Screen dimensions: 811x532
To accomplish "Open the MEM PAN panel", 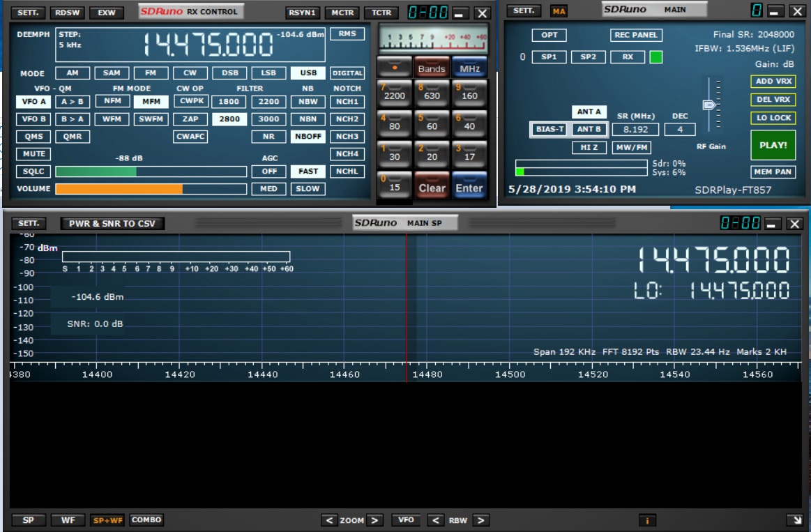I will (x=773, y=172).
